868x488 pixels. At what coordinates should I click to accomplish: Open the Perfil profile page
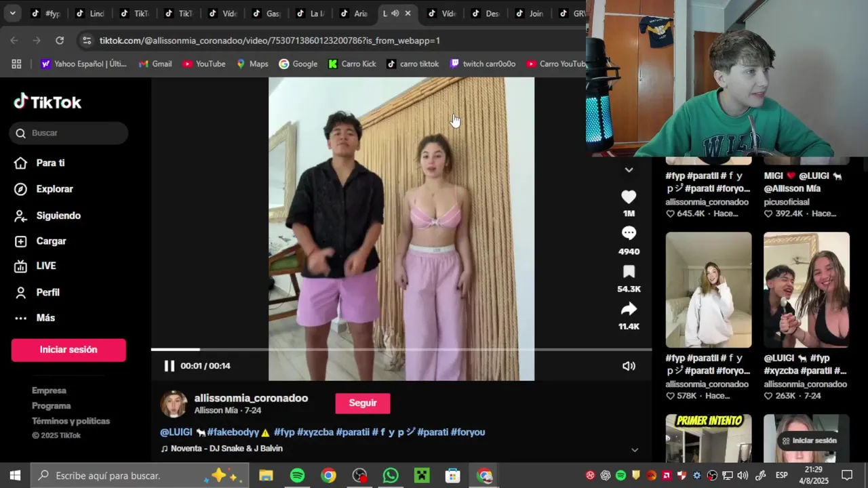[37, 292]
